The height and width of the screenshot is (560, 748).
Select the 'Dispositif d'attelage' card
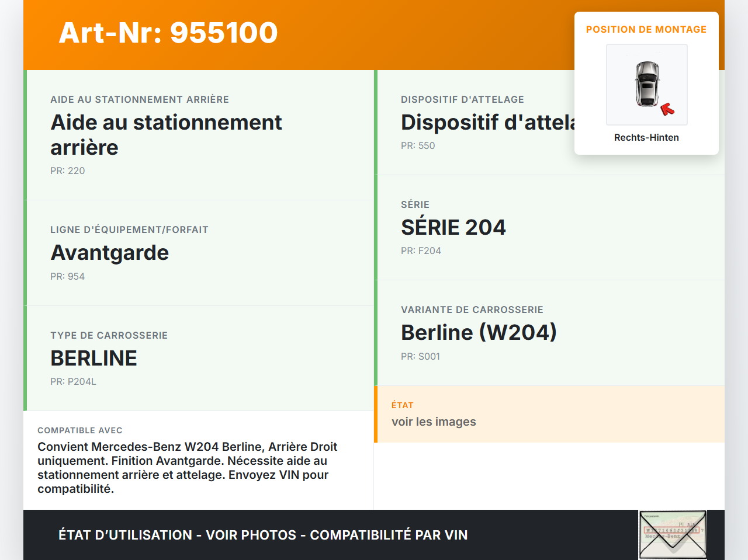tap(497, 123)
